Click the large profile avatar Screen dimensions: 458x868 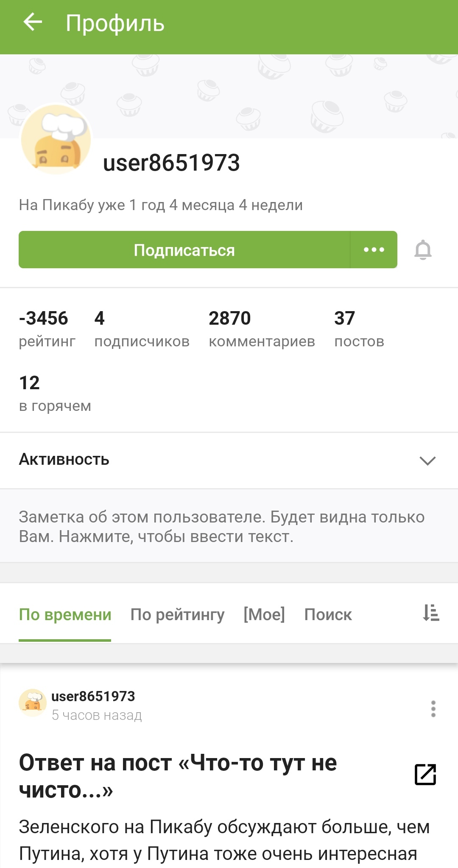click(56, 140)
